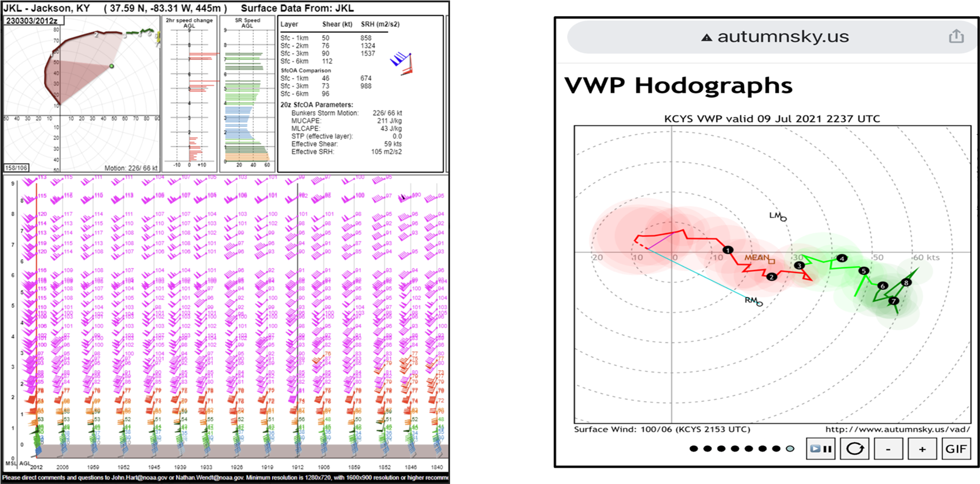
Task: Click height marker 1 on the hodograph
Action: pos(728,250)
